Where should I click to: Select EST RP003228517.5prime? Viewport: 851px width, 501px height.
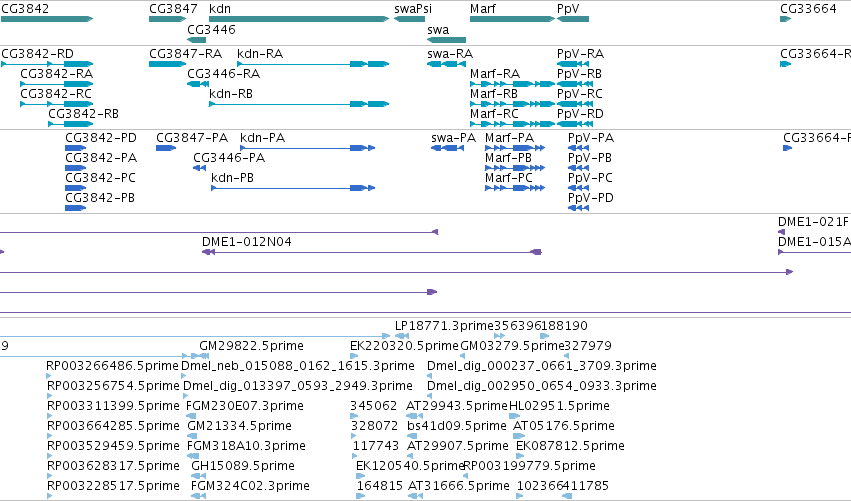113,486
